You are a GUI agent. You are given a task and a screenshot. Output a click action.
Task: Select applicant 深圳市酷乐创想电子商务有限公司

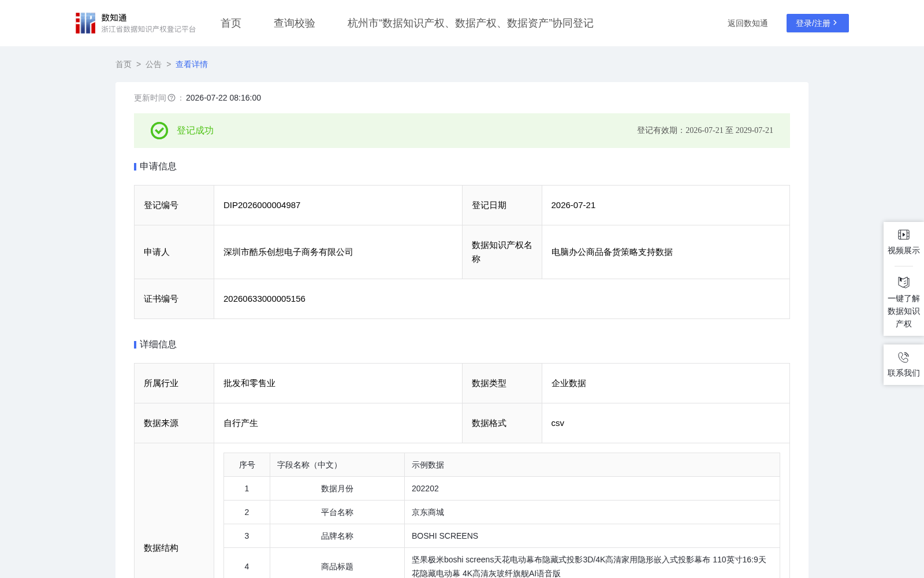pyautogui.click(x=288, y=252)
